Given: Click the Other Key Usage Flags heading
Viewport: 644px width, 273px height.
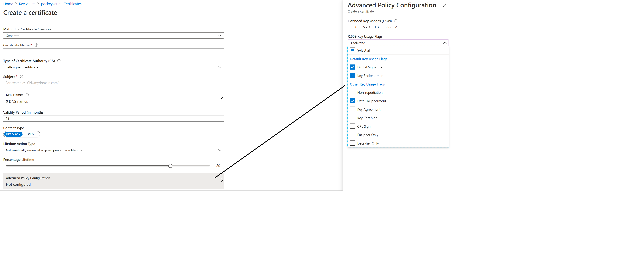Looking at the screenshot, I should [x=367, y=84].
